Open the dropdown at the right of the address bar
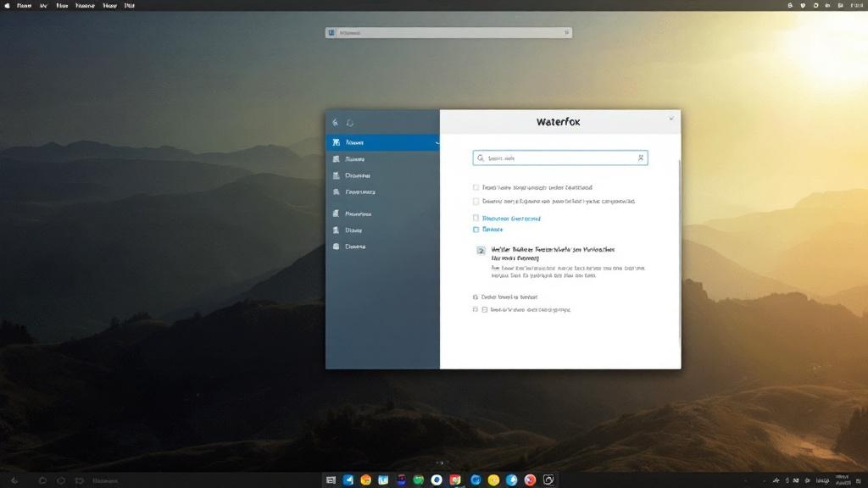The height and width of the screenshot is (488, 868). pos(566,33)
